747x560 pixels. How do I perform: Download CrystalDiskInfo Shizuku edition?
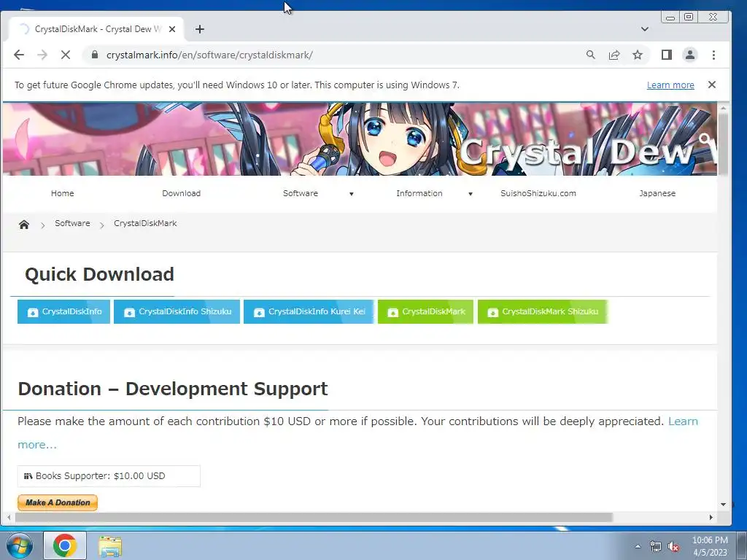coord(177,311)
